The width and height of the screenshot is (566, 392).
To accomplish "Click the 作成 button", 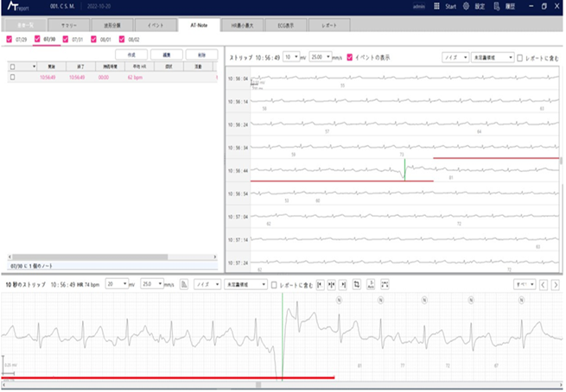I will click(x=131, y=54).
